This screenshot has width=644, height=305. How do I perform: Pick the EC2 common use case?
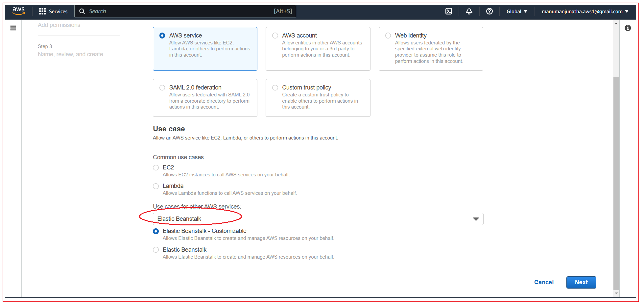pyautogui.click(x=156, y=168)
